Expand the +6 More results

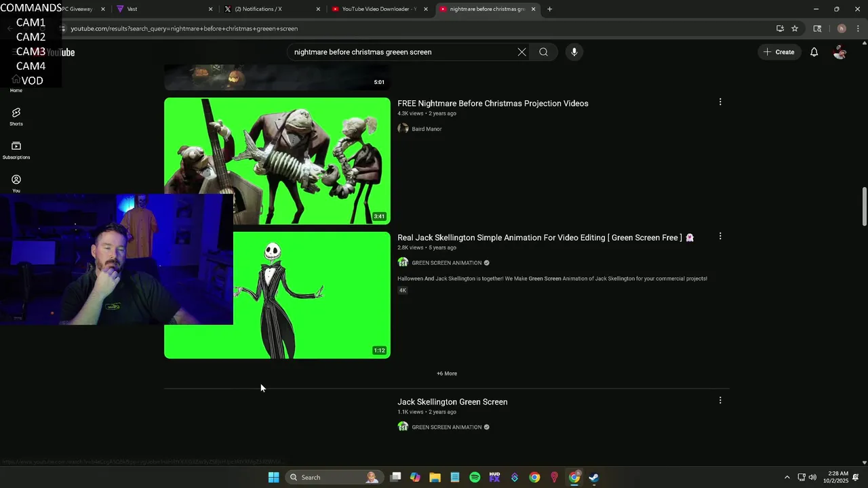447,373
